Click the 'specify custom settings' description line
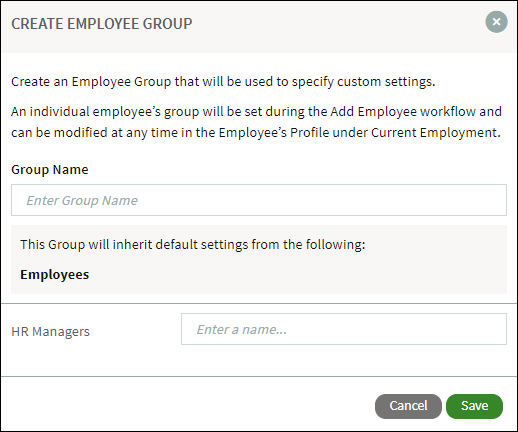Image resolution: width=518 pixels, height=432 pixels. coord(223,82)
